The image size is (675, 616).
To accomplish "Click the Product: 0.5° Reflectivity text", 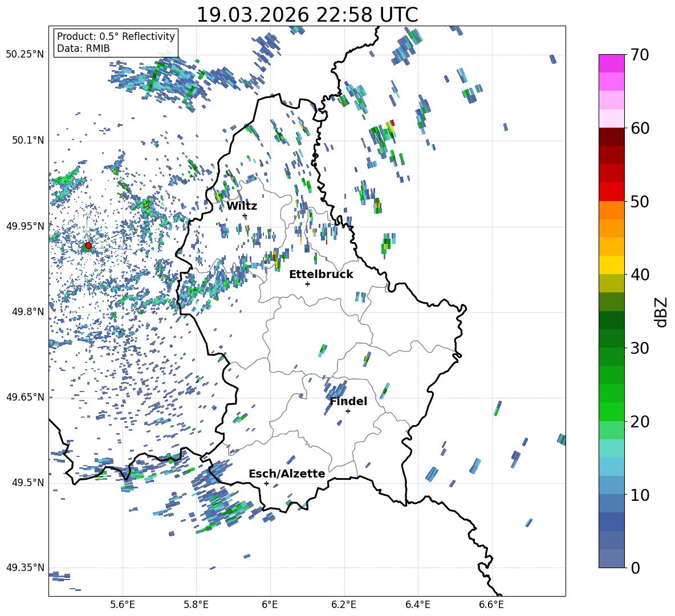I will (116, 36).
